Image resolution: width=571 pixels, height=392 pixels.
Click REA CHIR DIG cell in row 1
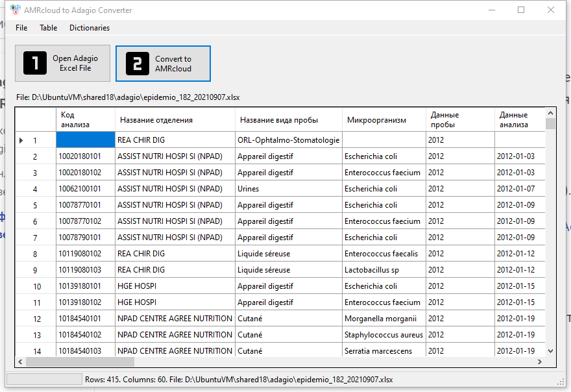[175, 140]
